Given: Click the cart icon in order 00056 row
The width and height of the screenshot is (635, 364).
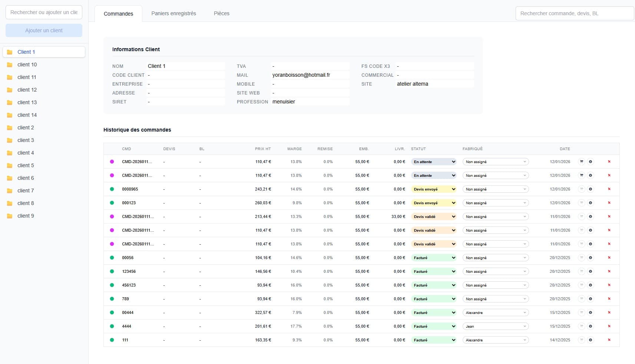Looking at the screenshot, I should pyautogui.click(x=582, y=258).
